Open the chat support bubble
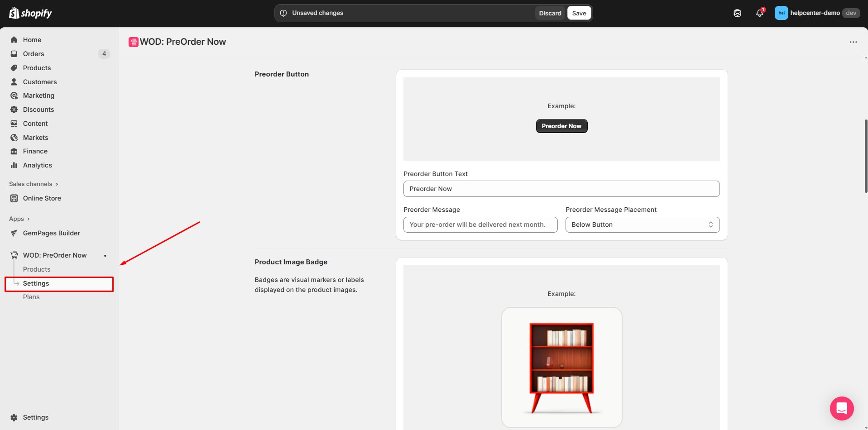 tap(842, 408)
